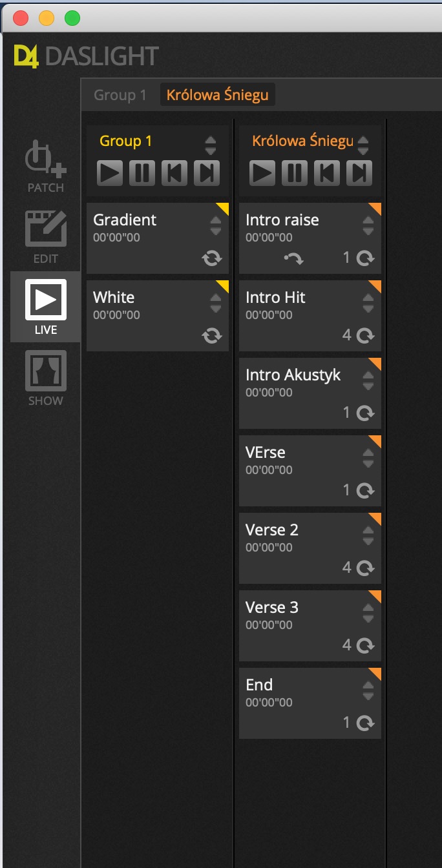Play Group 1 with the play icon
This screenshot has width=442, height=868.
click(x=111, y=173)
